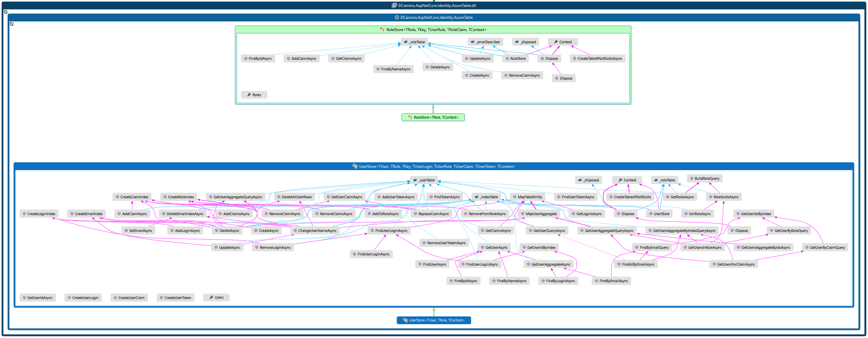868x338 pixels.
Task: Click the wrench icon beside the Context property
Action: 557,42
